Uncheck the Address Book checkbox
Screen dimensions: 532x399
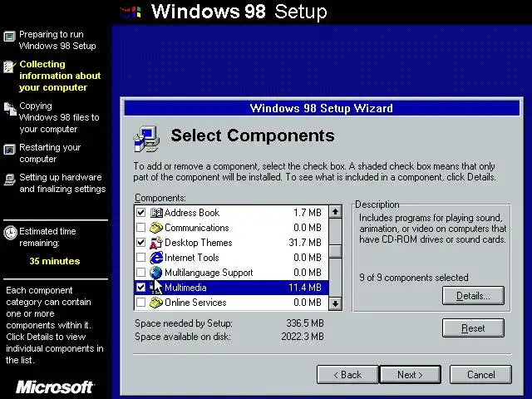(x=140, y=213)
